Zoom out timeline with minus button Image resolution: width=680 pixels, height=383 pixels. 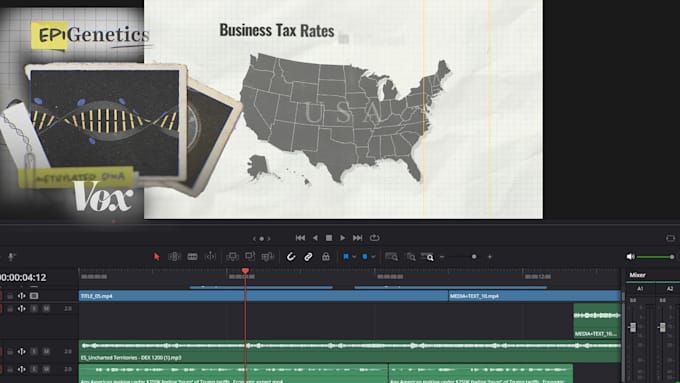(x=442, y=257)
